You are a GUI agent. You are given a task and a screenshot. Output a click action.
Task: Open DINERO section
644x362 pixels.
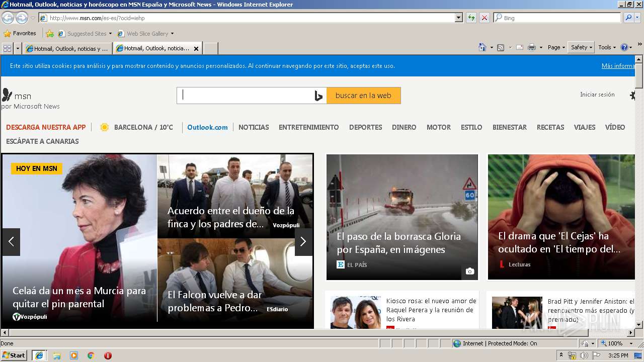tap(404, 127)
